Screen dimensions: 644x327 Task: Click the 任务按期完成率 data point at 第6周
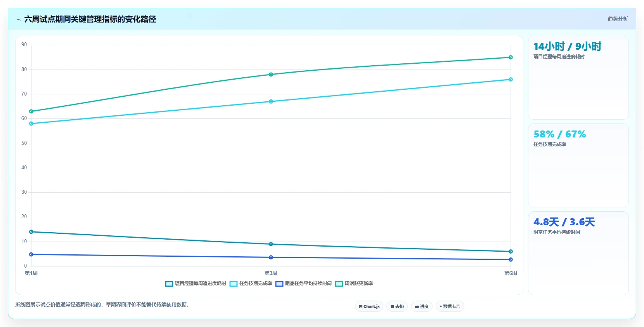pos(511,80)
